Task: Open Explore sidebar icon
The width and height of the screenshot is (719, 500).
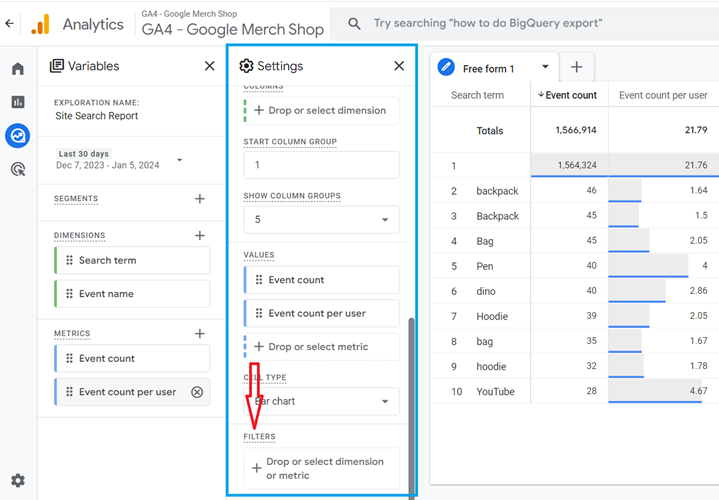Action: coord(18,136)
